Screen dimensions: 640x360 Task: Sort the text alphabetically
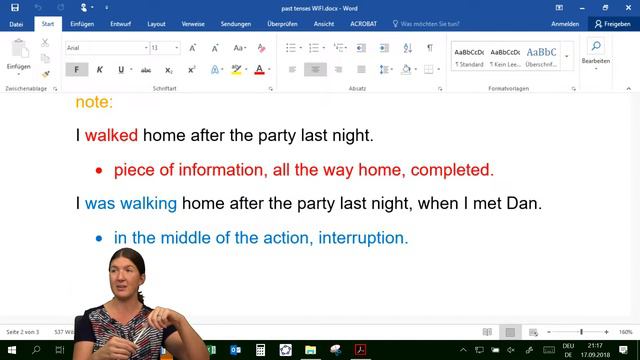[x=407, y=48]
